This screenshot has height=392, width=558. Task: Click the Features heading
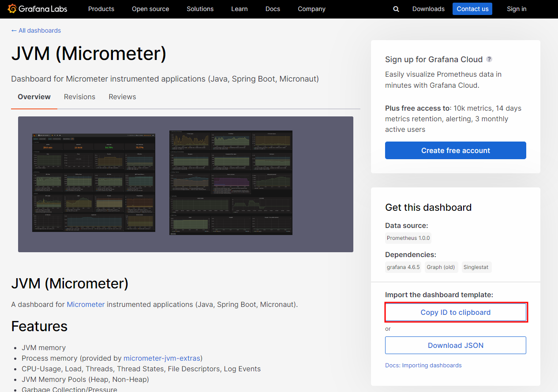pyautogui.click(x=39, y=326)
